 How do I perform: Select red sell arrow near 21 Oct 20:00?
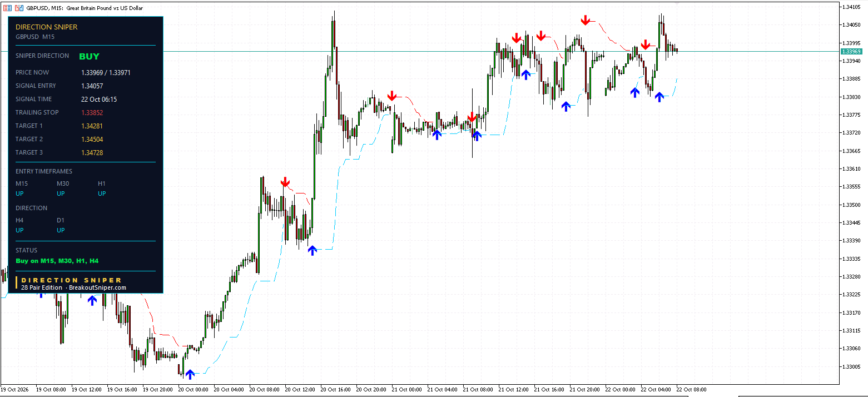coord(586,20)
